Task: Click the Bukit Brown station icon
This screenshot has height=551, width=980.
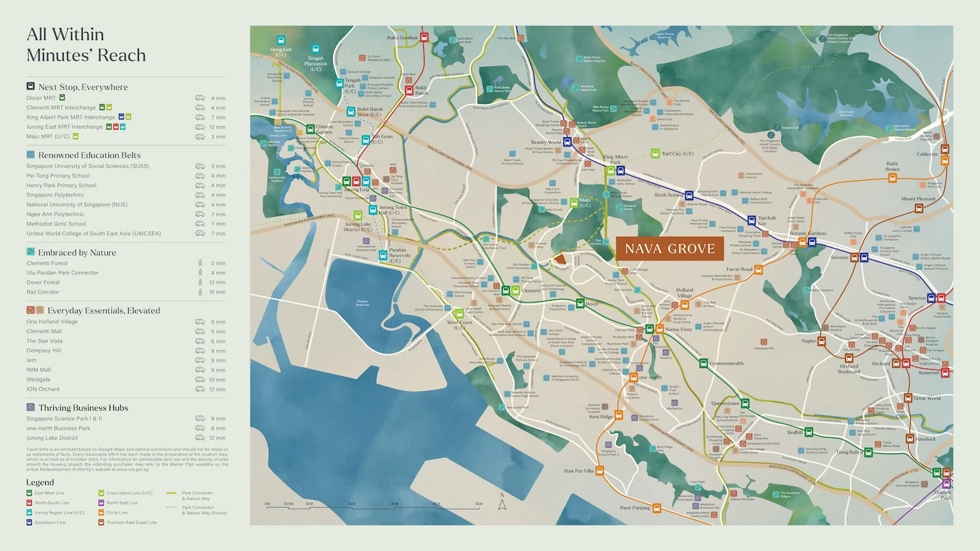Action: (892, 178)
